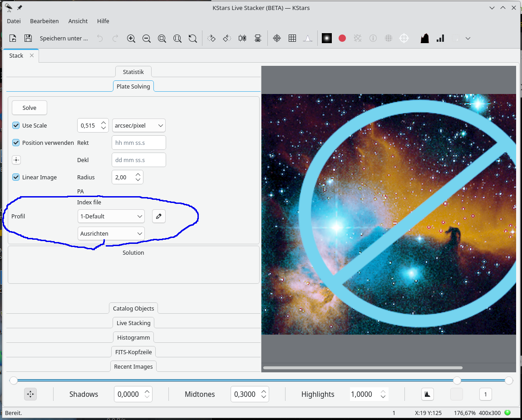Open the arcsec/pixel units dropdown
Image resolution: width=522 pixels, height=420 pixels.
click(x=139, y=126)
